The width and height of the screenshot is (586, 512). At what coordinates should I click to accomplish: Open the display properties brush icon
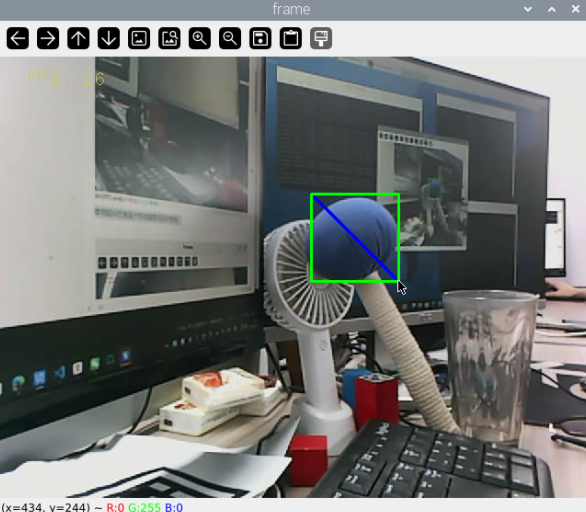pyautogui.click(x=321, y=38)
